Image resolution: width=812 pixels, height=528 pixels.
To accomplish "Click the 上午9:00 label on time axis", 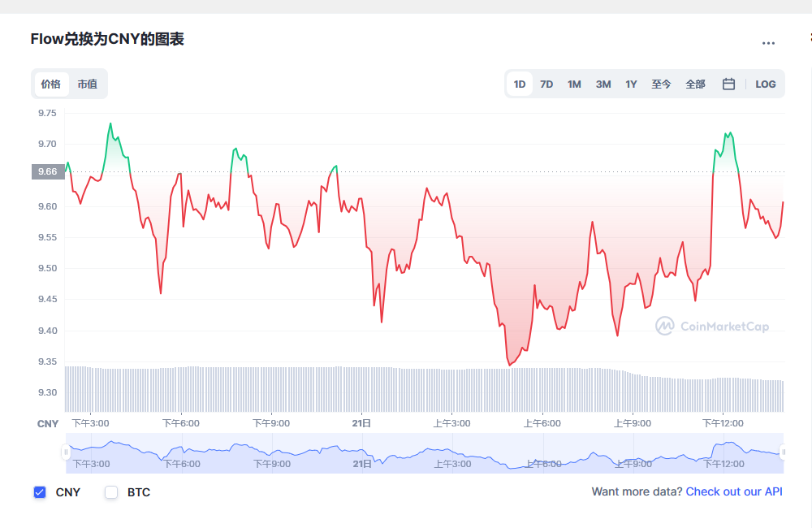I will pos(633,423).
